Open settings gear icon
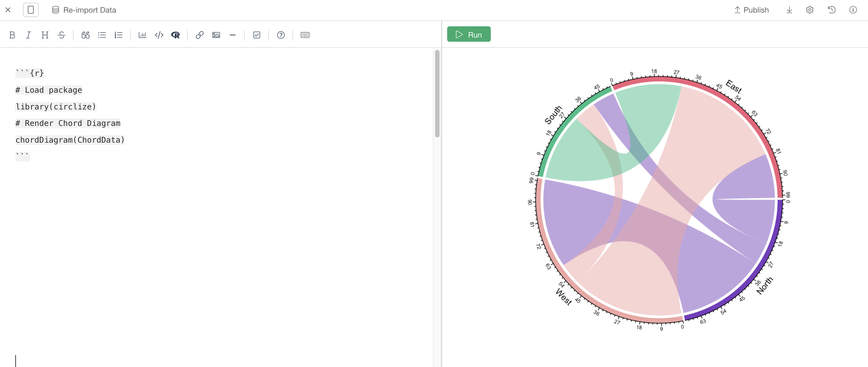 point(810,10)
